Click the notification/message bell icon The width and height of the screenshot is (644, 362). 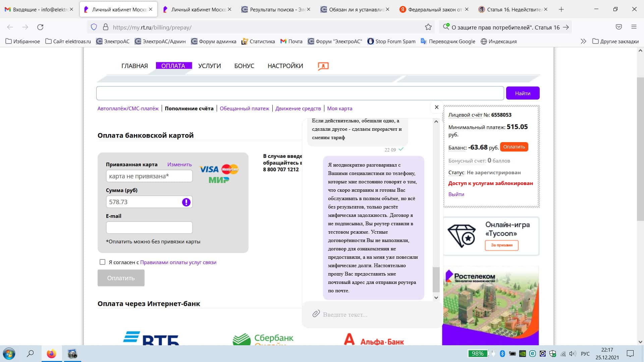tap(322, 66)
